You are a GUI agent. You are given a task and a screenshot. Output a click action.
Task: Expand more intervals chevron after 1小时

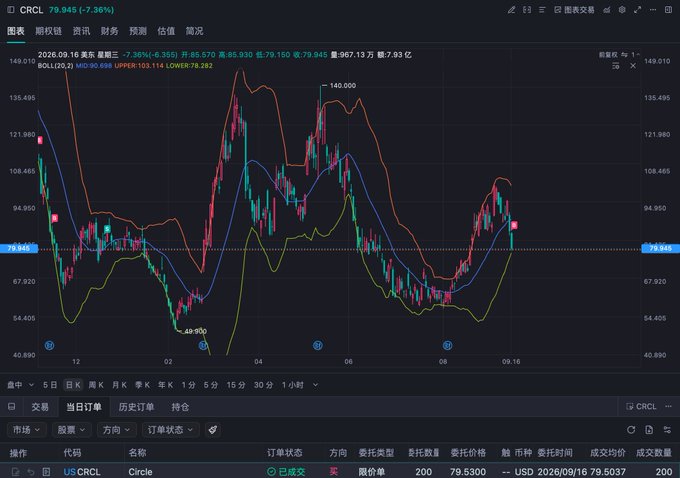(x=315, y=385)
